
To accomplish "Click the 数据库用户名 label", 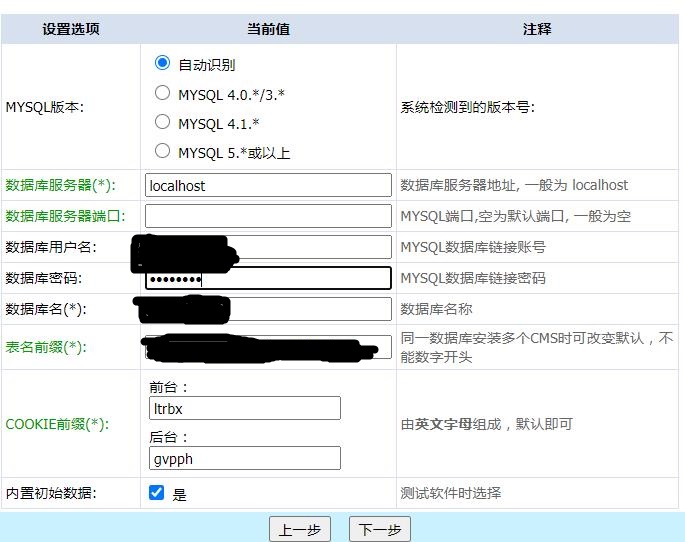I will (x=51, y=247).
